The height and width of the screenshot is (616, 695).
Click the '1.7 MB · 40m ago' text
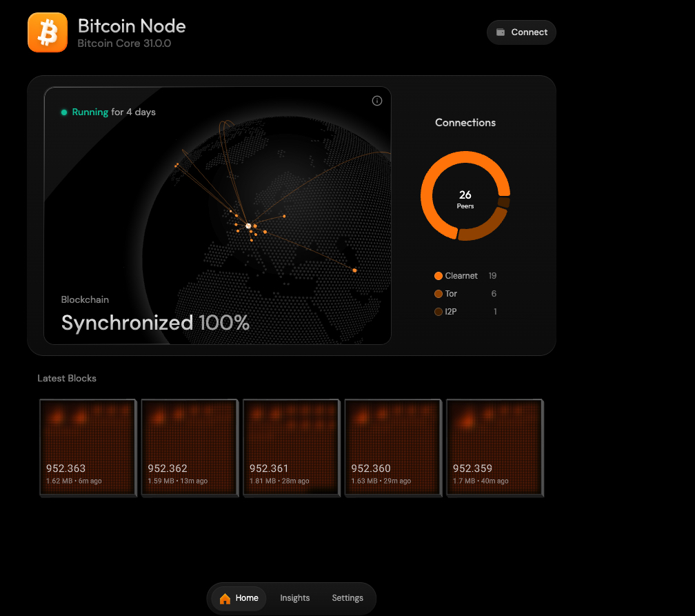[x=481, y=481]
